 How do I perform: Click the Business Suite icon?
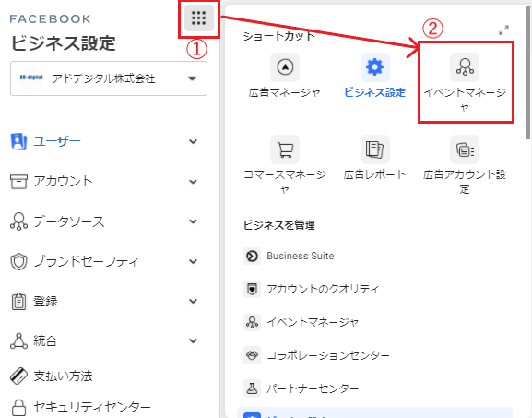(x=252, y=256)
